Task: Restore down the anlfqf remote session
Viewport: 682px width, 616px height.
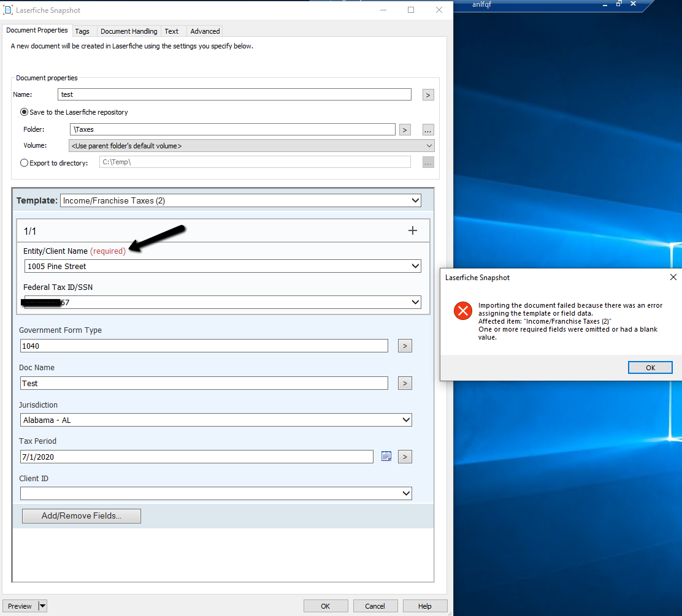Action: (x=619, y=4)
